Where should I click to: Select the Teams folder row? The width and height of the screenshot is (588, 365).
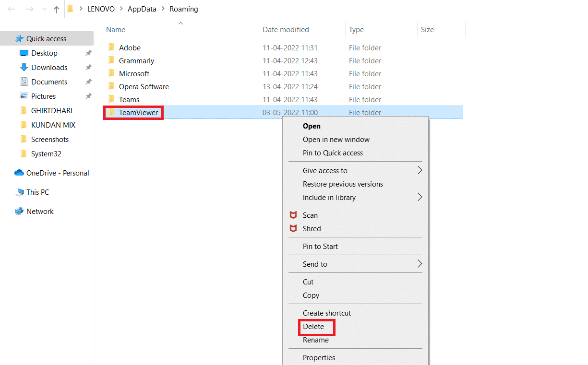[128, 99]
